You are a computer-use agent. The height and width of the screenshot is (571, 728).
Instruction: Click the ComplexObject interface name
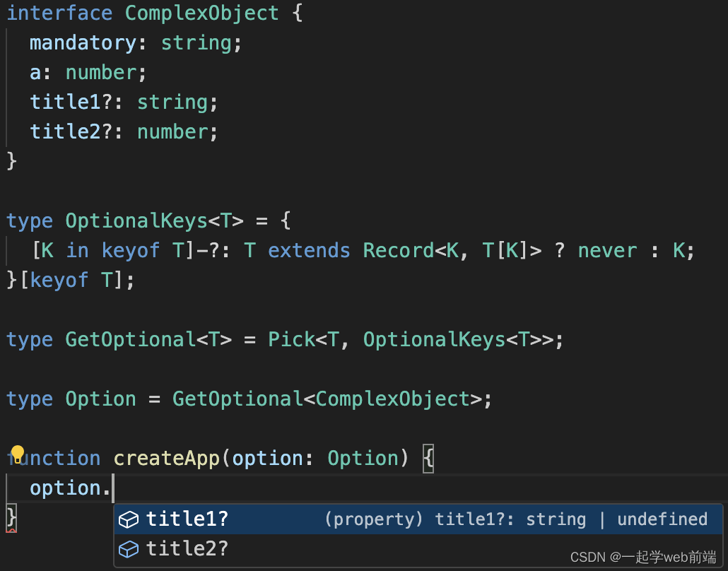click(202, 13)
